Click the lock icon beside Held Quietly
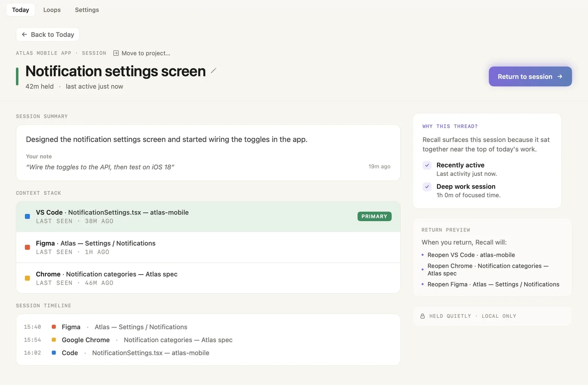Screen dimensions: 588x385 pos(423,316)
